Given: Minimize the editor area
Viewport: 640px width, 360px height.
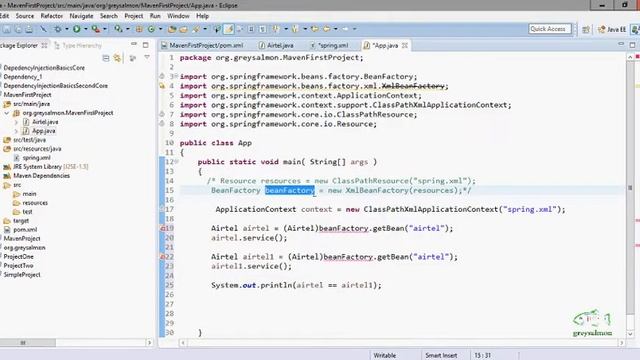Looking at the screenshot, I should pyautogui.click(x=621, y=44).
